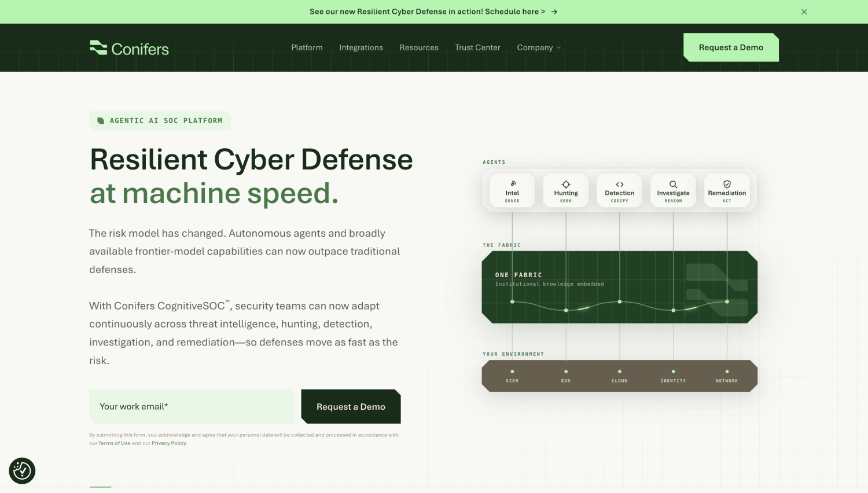Image resolution: width=868 pixels, height=493 pixels.
Task: Click the 'THE FABRIC' diagram label
Action: coord(502,245)
